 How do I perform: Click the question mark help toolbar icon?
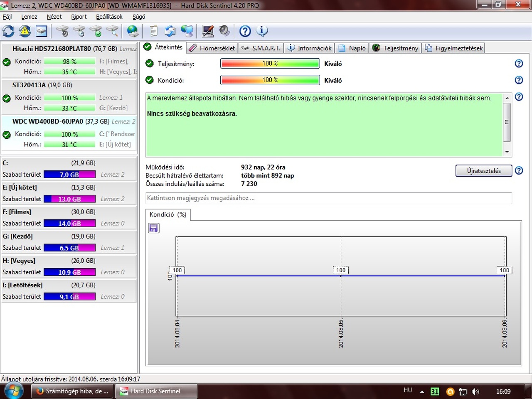click(x=245, y=31)
